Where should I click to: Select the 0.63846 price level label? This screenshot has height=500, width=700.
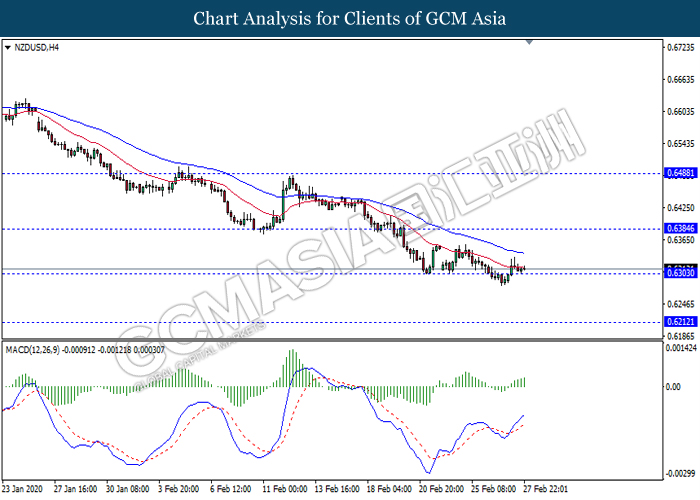[681, 229]
